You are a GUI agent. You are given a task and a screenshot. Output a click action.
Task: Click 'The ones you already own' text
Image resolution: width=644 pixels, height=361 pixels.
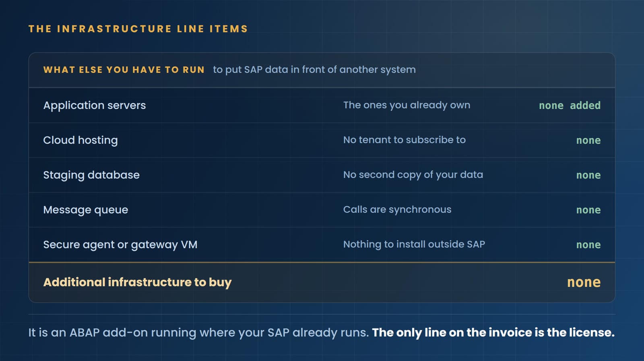(407, 105)
